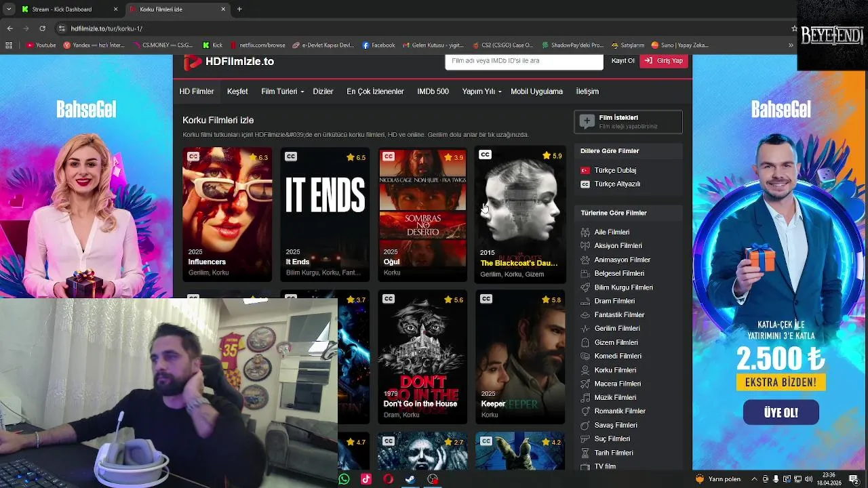Open the HD Filmler menu item
Viewport: 868px width, 488px height.
pos(197,91)
